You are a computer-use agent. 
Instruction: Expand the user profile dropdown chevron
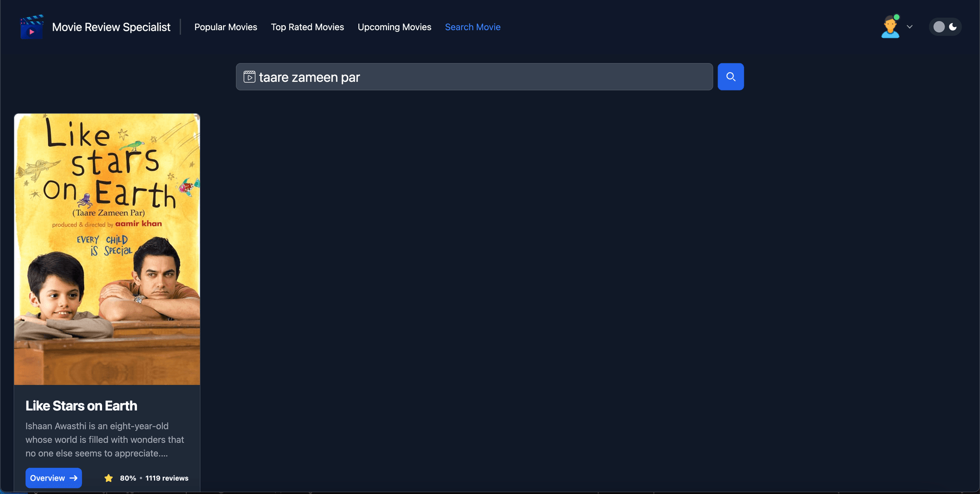910,27
